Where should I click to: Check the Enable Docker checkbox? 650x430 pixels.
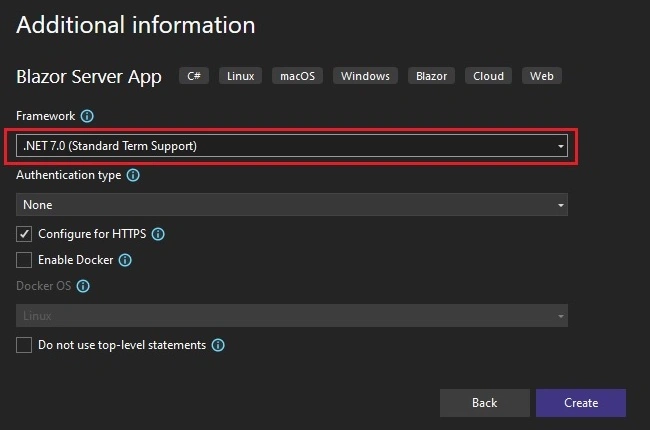[24, 260]
